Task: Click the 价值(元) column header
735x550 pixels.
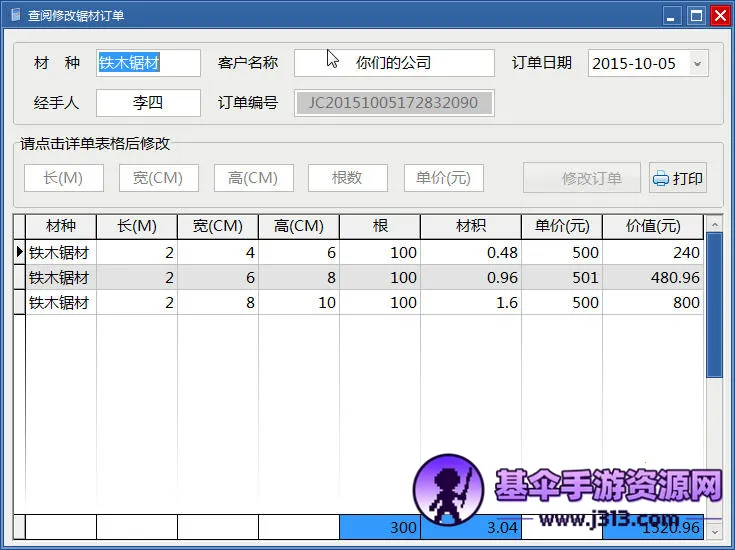Action: coord(652,226)
